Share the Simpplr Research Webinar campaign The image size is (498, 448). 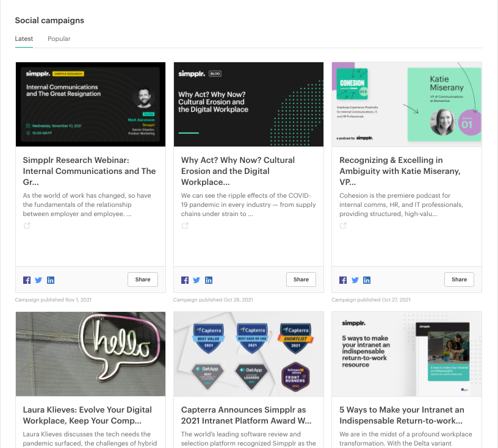coord(143,280)
